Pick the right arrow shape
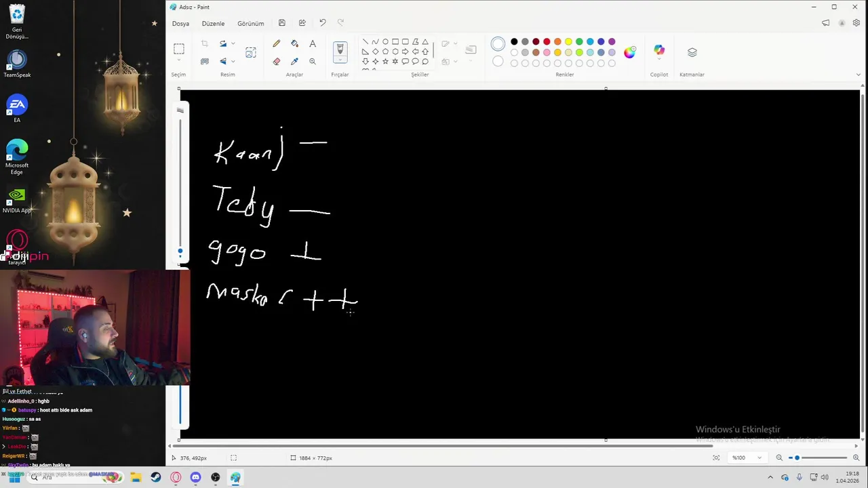 (x=405, y=52)
